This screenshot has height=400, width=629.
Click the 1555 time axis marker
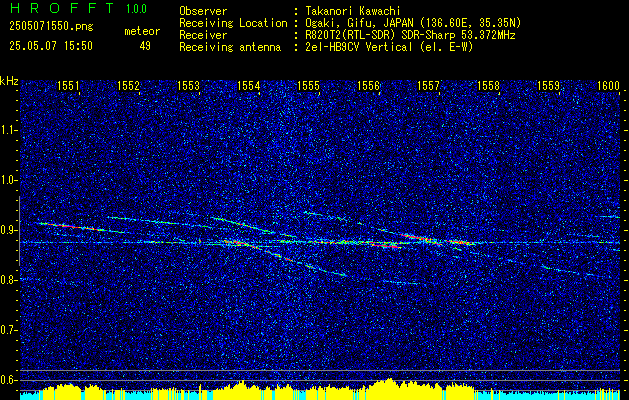[x=308, y=85]
